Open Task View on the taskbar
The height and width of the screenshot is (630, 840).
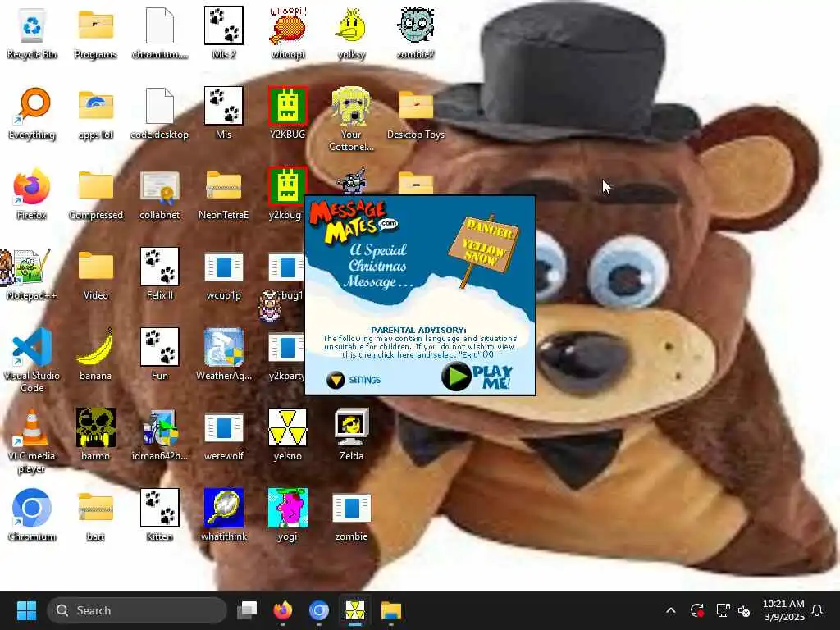[x=247, y=610]
